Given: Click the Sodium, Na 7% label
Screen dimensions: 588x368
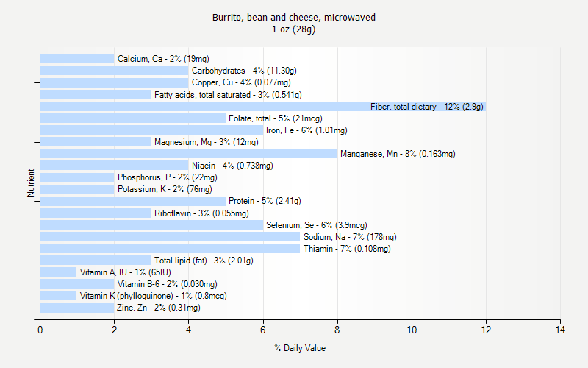Looking at the screenshot, I should pos(350,237).
